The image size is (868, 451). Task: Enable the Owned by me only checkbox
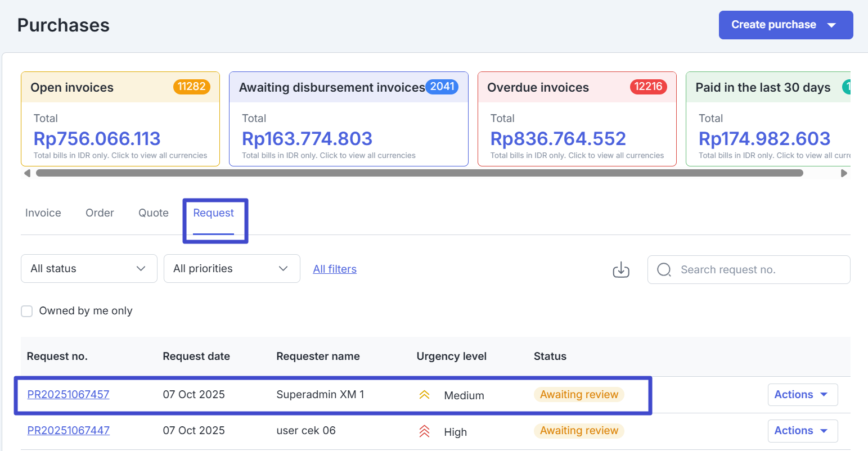(27, 311)
